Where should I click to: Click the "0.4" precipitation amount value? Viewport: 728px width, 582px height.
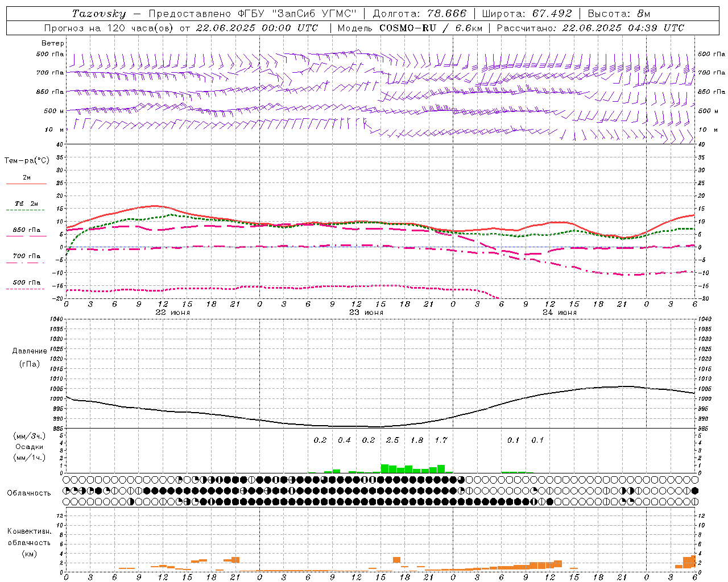[x=344, y=440]
